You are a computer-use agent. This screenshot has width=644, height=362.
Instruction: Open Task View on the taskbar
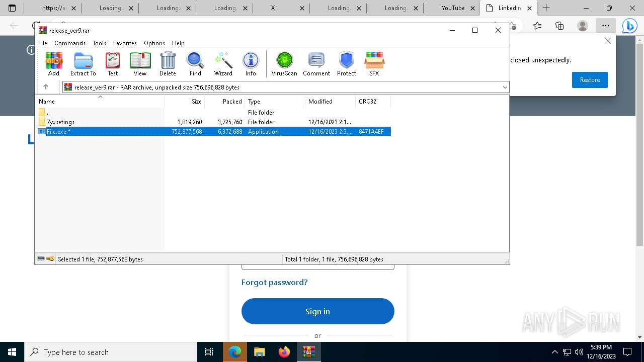(x=209, y=352)
